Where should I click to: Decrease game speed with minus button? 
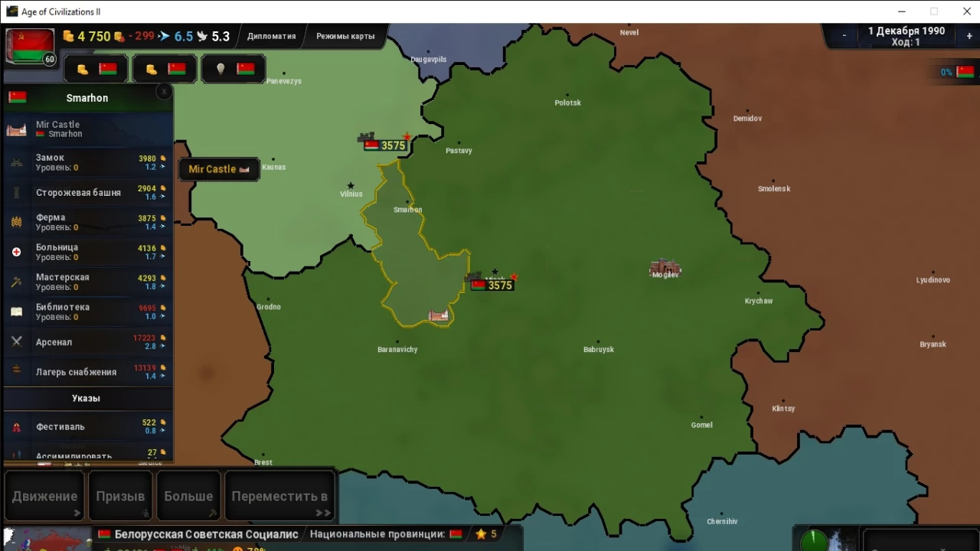click(844, 36)
